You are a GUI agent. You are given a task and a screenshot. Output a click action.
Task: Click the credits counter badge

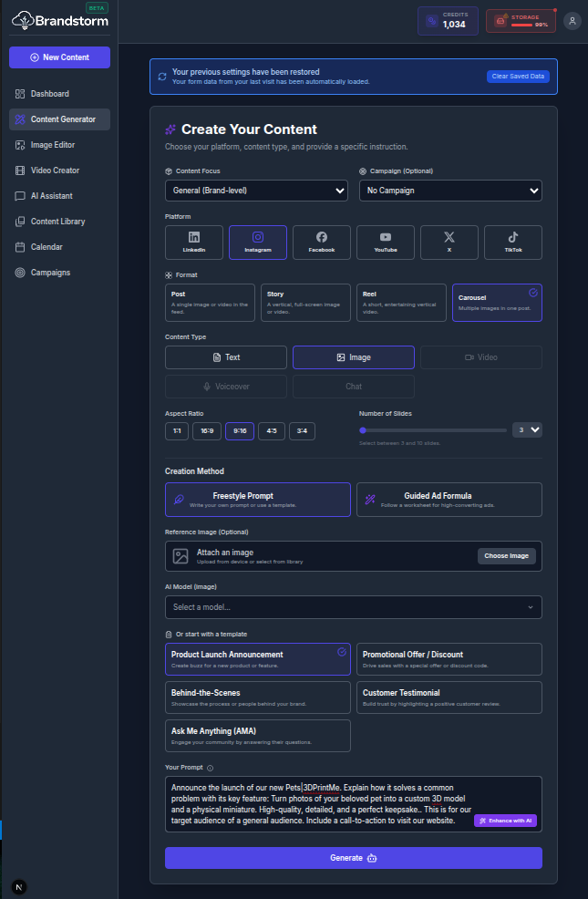click(447, 21)
